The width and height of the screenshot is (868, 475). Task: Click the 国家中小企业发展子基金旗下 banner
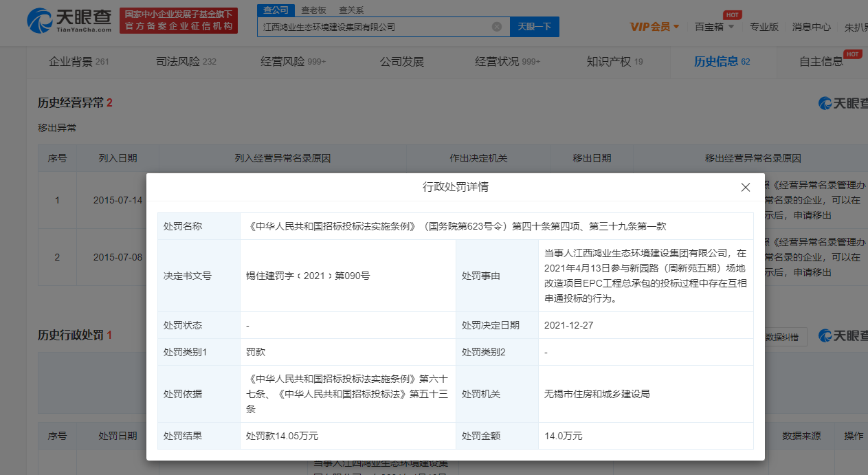(179, 21)
